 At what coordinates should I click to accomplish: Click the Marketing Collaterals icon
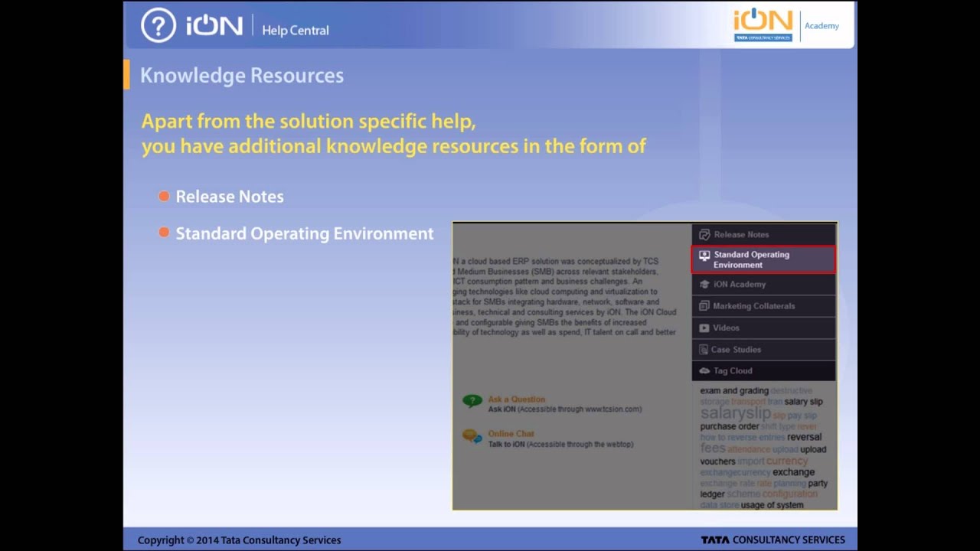click(x=704, y=305)
